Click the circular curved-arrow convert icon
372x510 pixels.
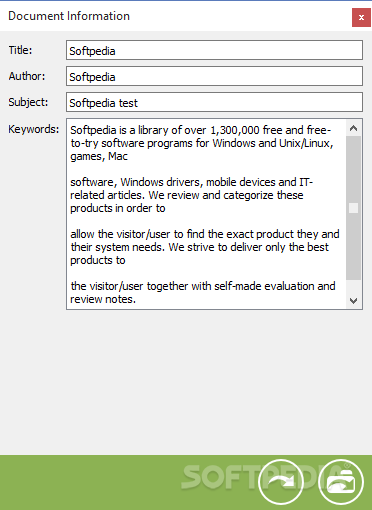pyautogui.click(x=281, y=482)
